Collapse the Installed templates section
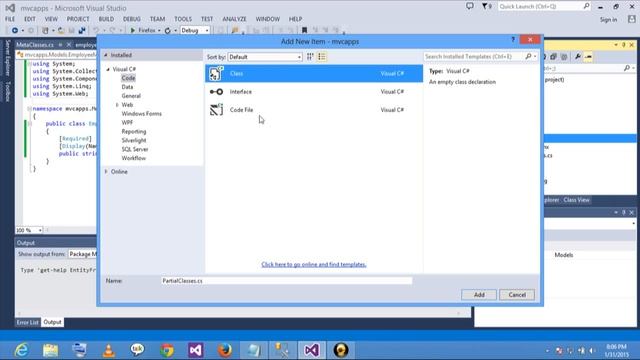 (106, 55)
